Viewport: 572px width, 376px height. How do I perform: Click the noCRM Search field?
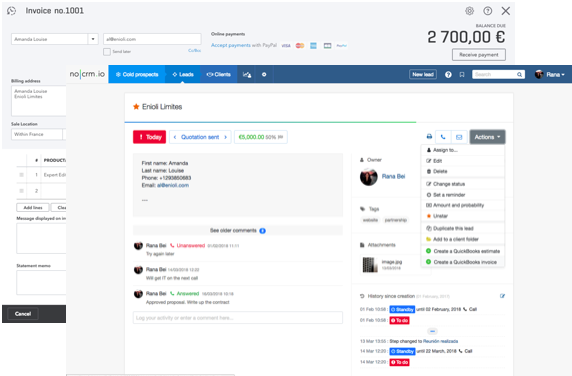coord(494,74)
